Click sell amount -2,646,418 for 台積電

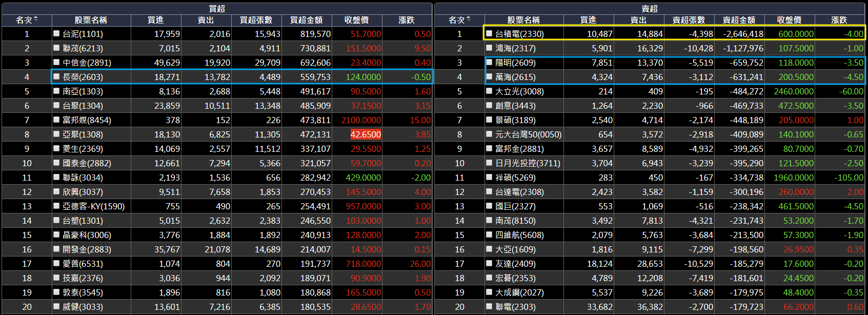point(743,34)
